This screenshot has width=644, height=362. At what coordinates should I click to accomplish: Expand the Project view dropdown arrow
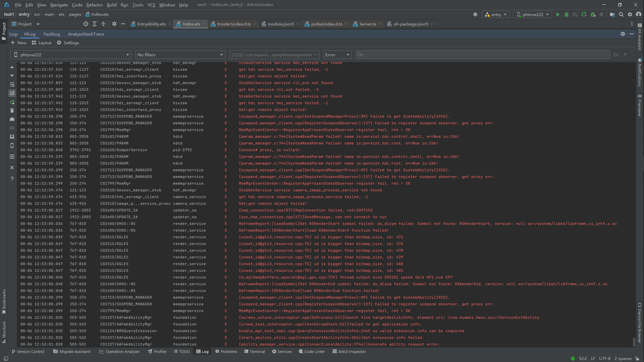tap(38, 24)
